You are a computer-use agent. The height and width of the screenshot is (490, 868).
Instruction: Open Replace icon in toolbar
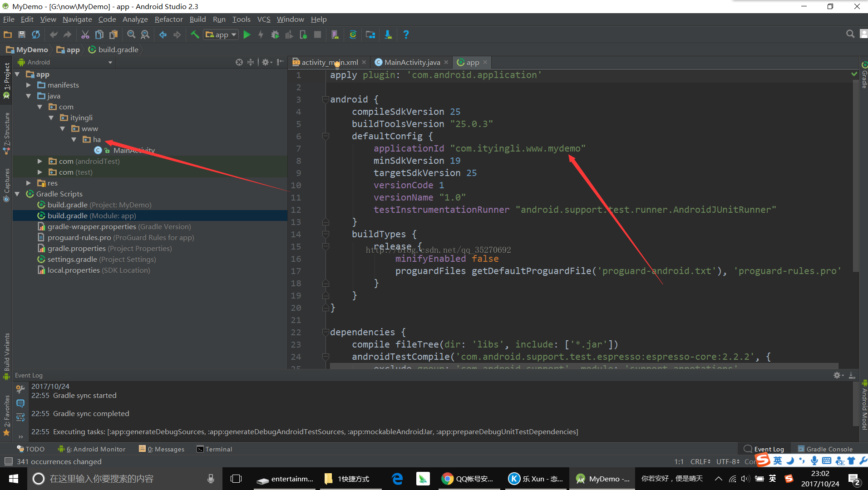(x=145, y=34)
